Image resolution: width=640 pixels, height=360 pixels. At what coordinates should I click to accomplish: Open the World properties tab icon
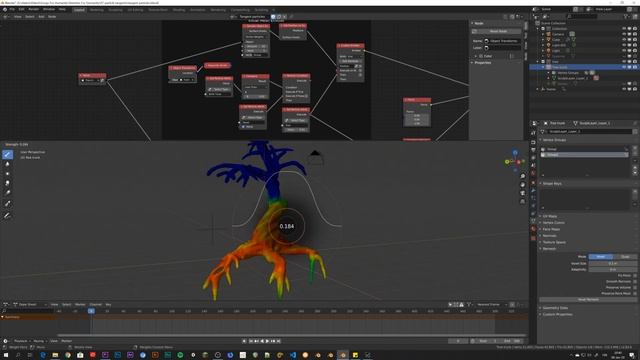click(533, 173)
